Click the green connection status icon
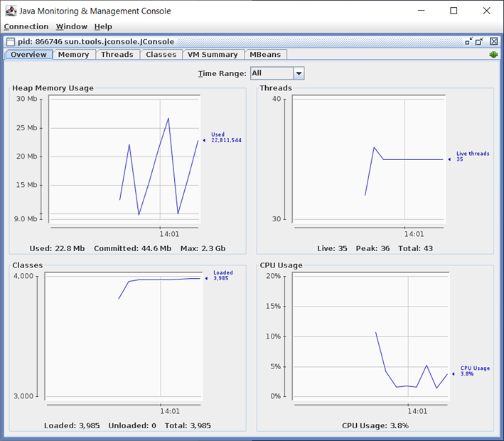This screenshot has height=441, width=504. click(x=493, y=55)
